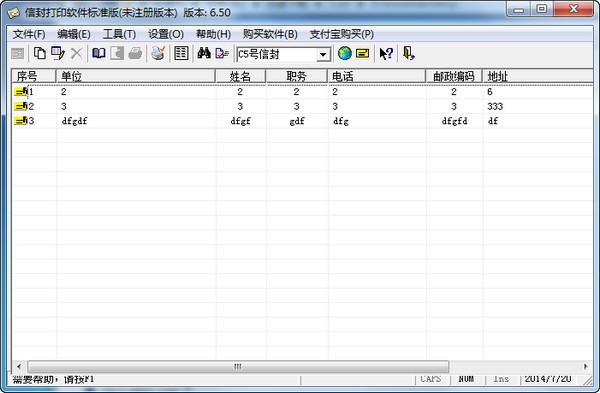600x393 pixels.
Task: Click the yellow row icon for record 2
Action: tap(21, 106)
